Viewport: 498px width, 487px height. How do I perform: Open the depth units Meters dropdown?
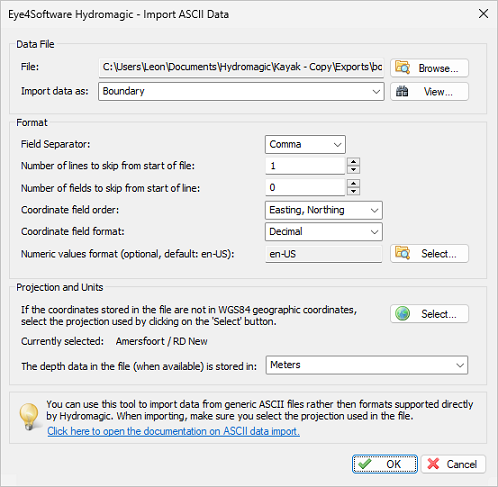(367, 365)
